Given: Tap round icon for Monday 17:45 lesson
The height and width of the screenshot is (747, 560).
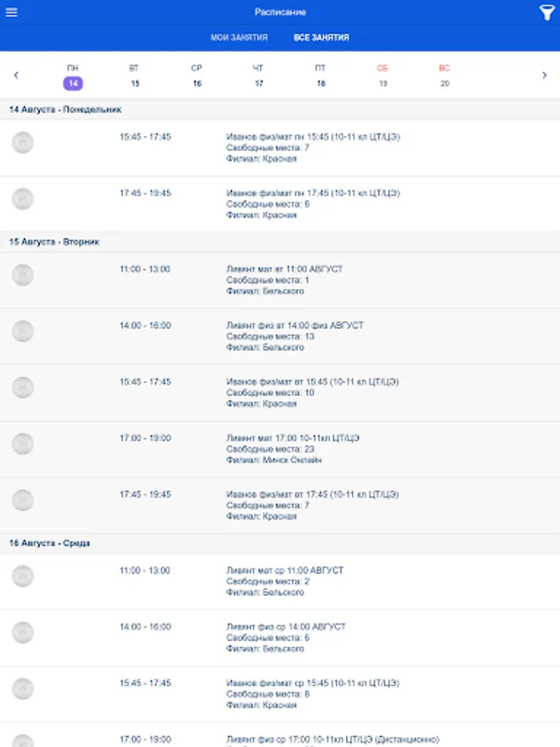Looking at the screenshot, I should [x=23, y=199].
